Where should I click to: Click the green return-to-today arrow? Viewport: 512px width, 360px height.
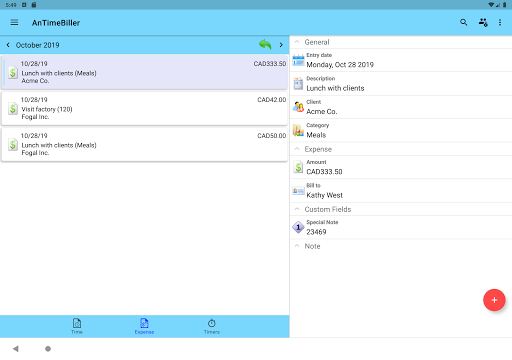(265, 44)
